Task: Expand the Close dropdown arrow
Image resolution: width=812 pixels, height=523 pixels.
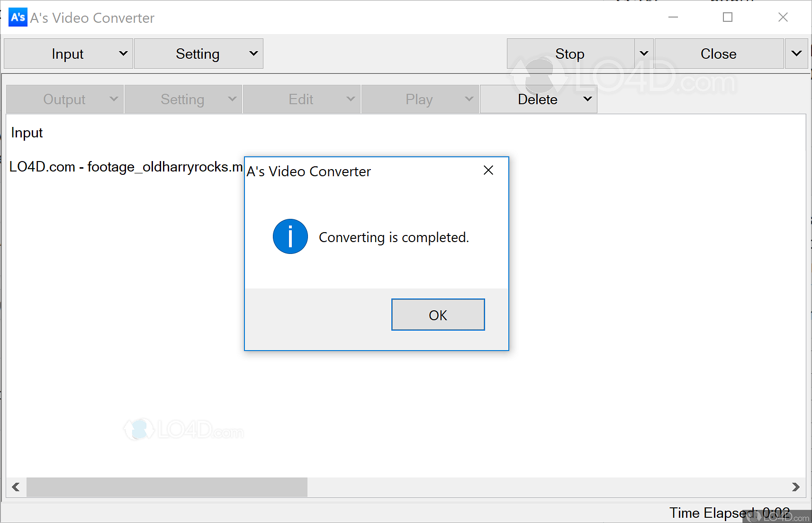Action: click(x=796, y=54)
